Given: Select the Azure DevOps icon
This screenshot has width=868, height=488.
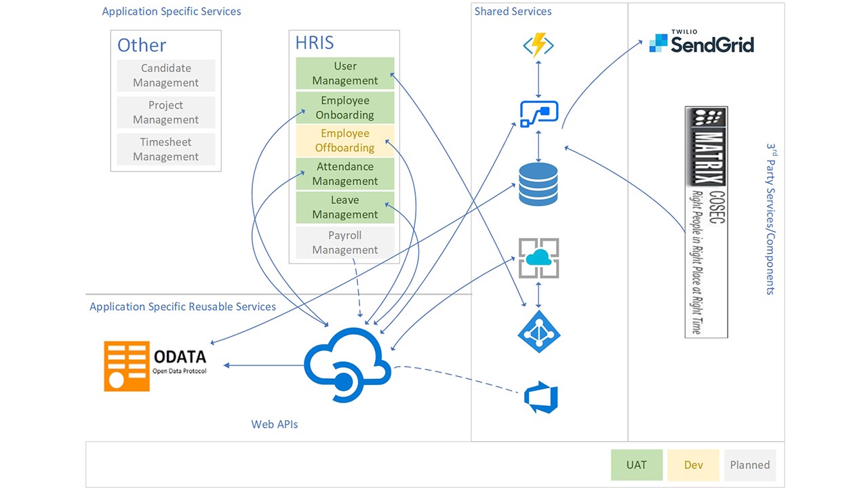Looking at the screenshot, I should point(541,399).
